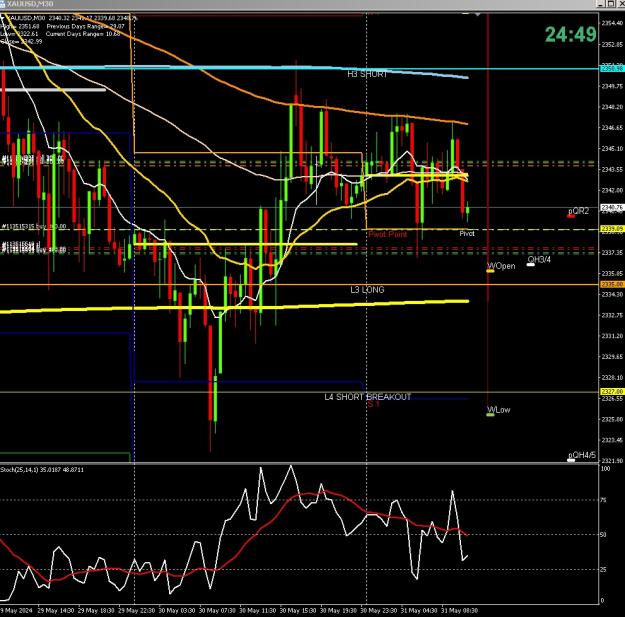Click the #113515315 buy order label
Screen dimensions: 625x617
click(x=33, y=226)
